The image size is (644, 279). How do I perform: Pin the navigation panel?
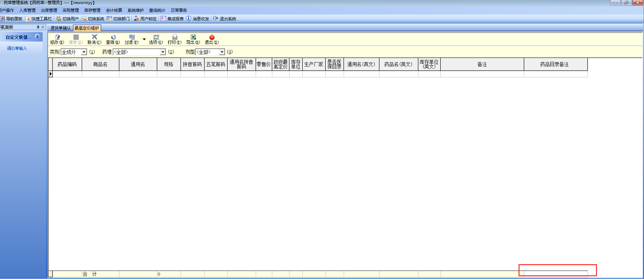pos(38,27)
